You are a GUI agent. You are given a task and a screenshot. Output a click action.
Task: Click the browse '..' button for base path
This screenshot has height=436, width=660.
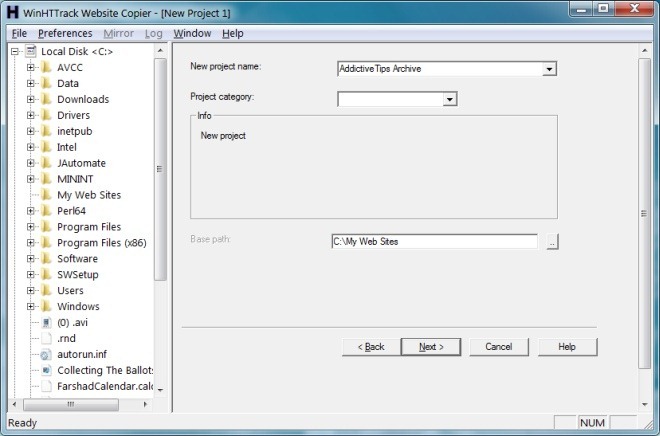pos(552,242)
